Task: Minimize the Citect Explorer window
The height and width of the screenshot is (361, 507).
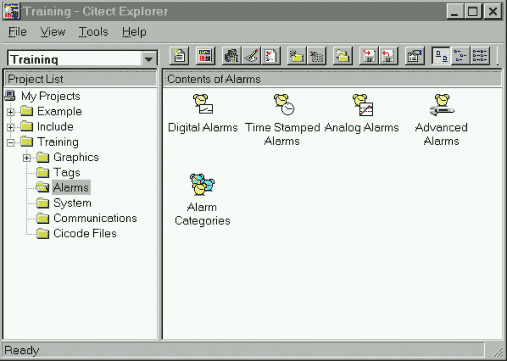Action: [455, 11]
